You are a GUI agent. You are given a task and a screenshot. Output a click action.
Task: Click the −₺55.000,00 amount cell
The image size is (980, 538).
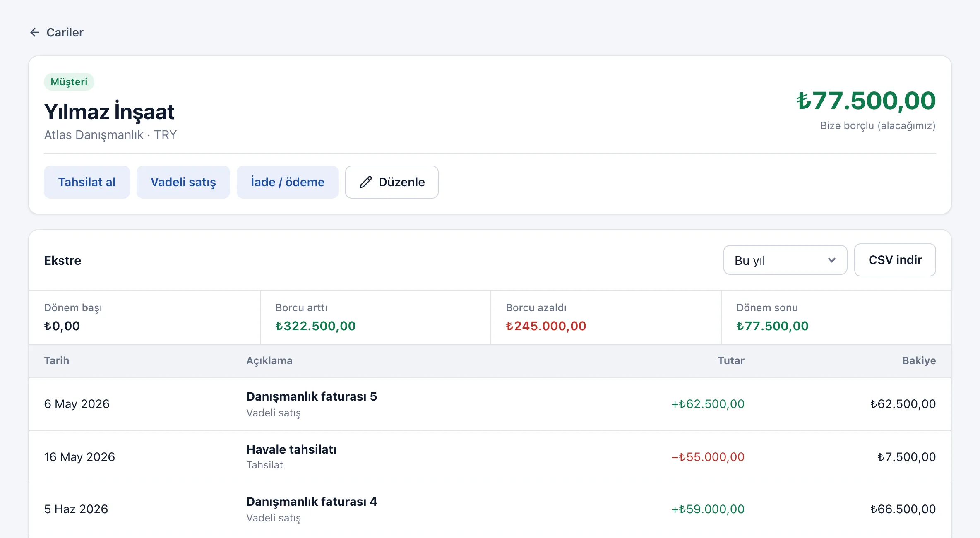708,457
